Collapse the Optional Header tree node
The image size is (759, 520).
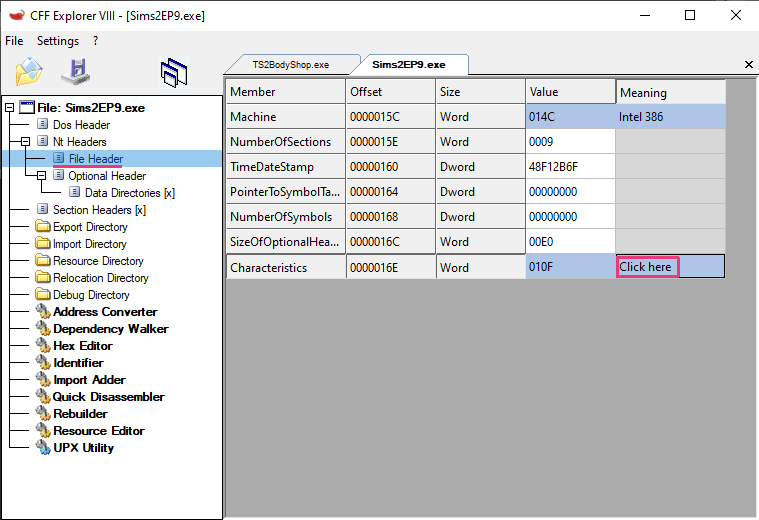click(42, 176)
